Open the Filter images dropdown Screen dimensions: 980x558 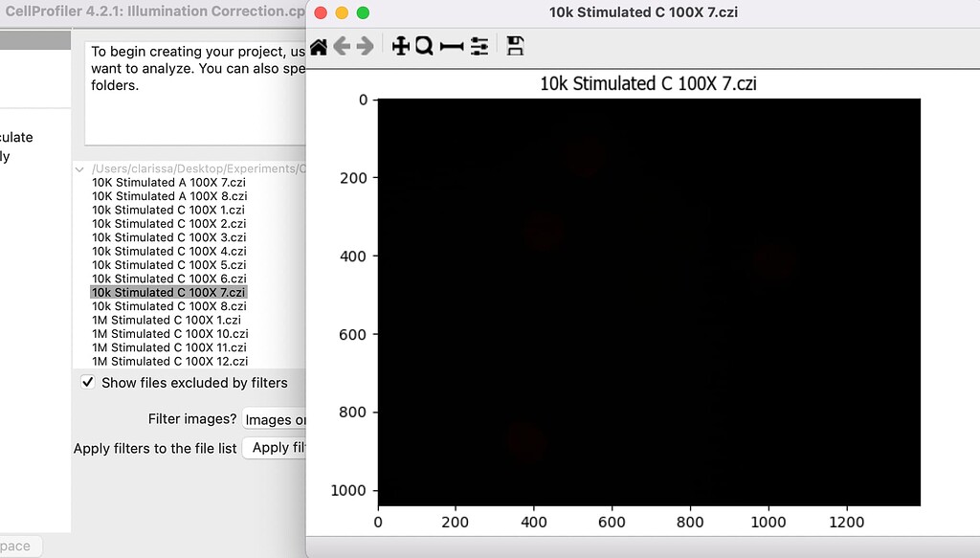coord(278,419)
